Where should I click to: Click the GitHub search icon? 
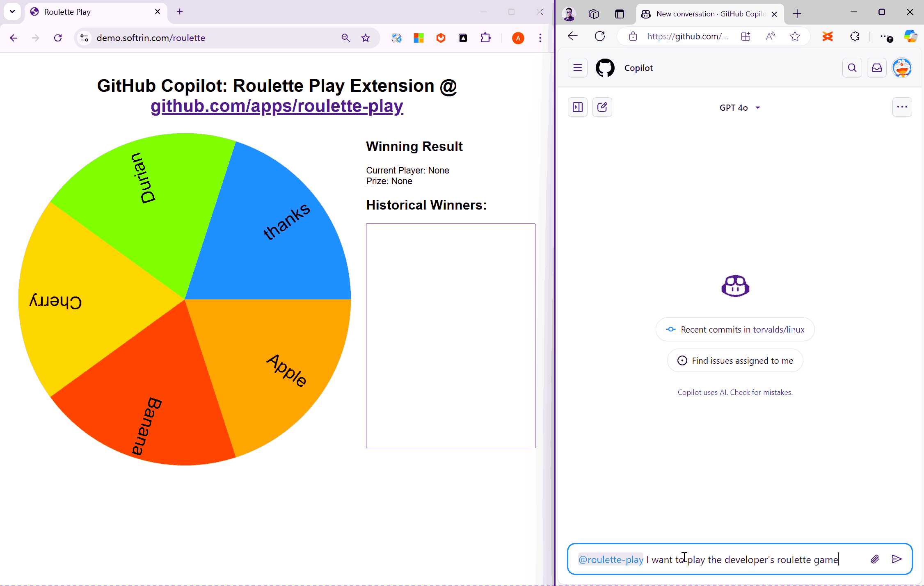coord(852,68)
